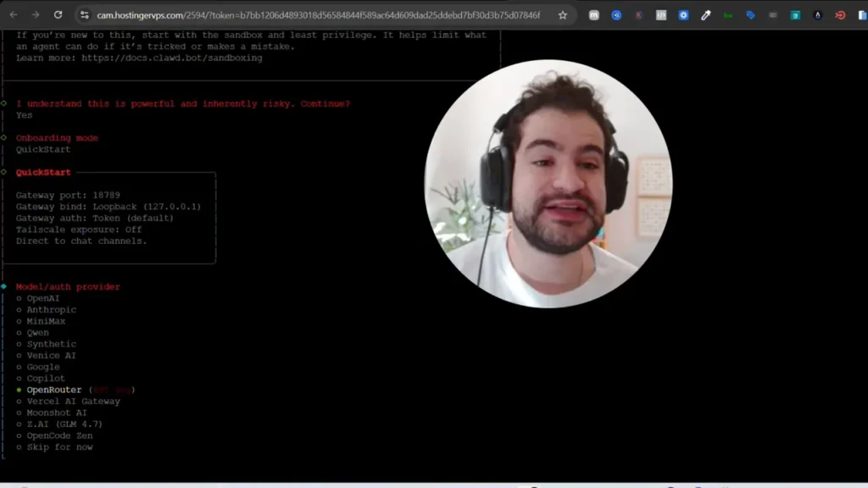Click the eyedropper color picker extension icon
Screen dimensions: 868x488
point(705,15)
